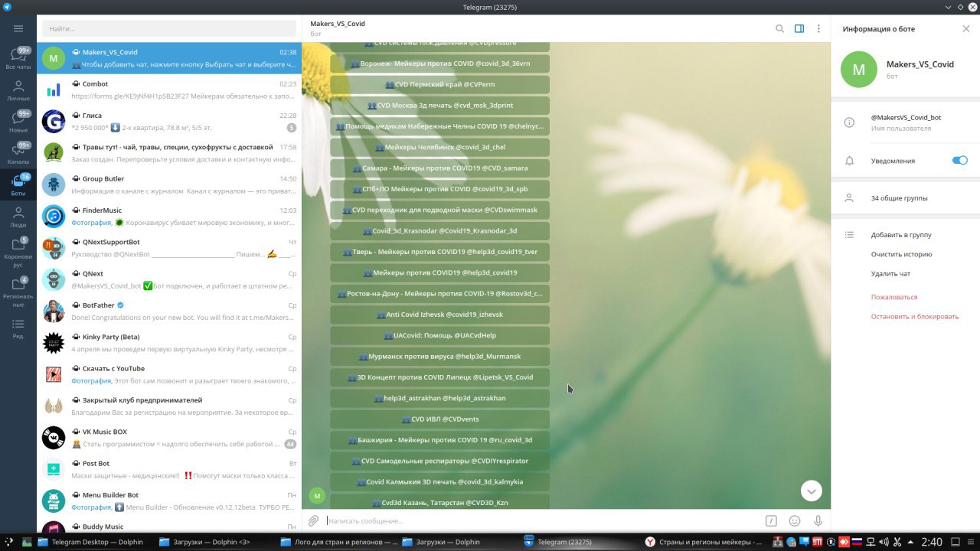Viewport: 980px width, 551px height.
Task: Toggle the right info panel icon
Action: 799,28
